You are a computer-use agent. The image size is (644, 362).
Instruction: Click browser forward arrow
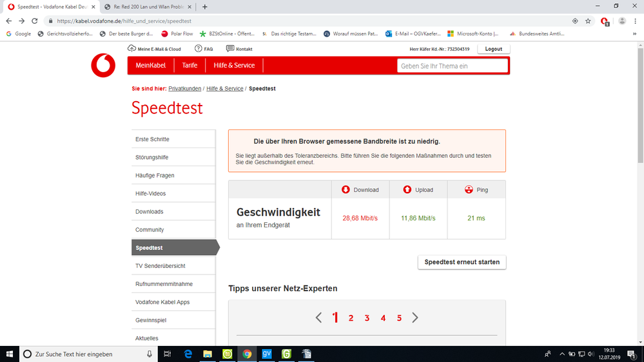pos(22,21)
